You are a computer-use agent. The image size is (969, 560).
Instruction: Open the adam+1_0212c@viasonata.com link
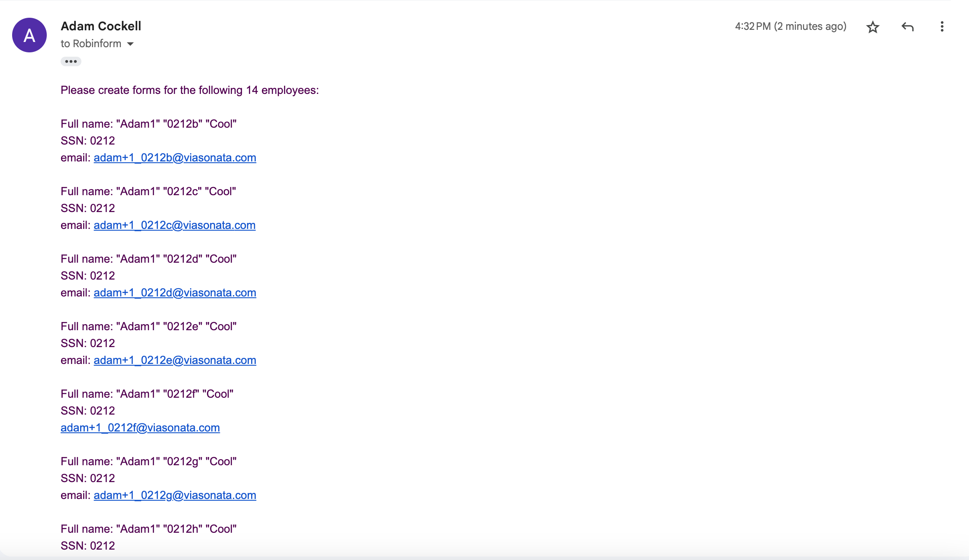pyautogui.click(x=174, y=225)
